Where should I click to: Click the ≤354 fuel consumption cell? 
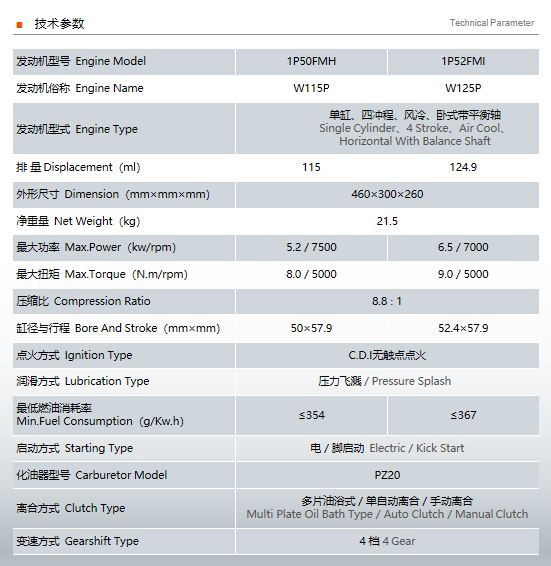(x=311, y=415)
